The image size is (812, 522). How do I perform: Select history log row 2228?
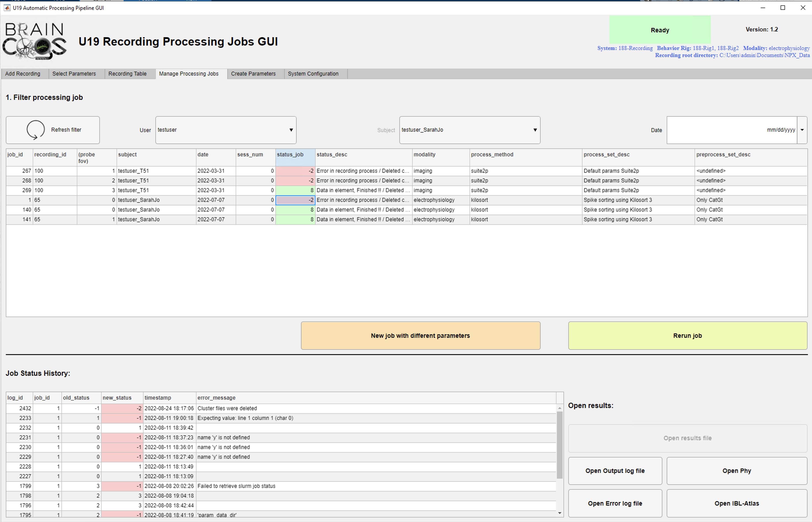(x=281, y=467)
